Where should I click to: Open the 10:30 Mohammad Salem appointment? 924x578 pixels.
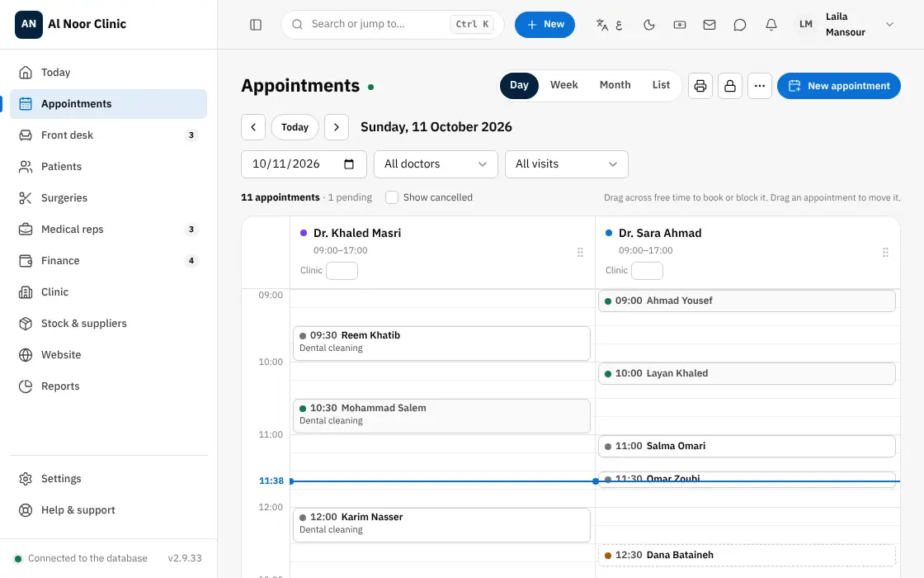[x=441, y=416]
